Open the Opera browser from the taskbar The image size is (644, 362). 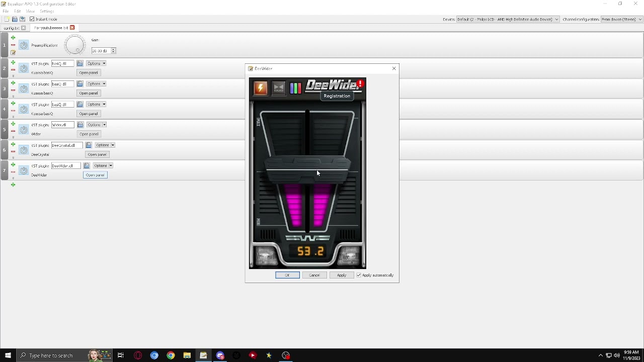click(x=138, y=355)
